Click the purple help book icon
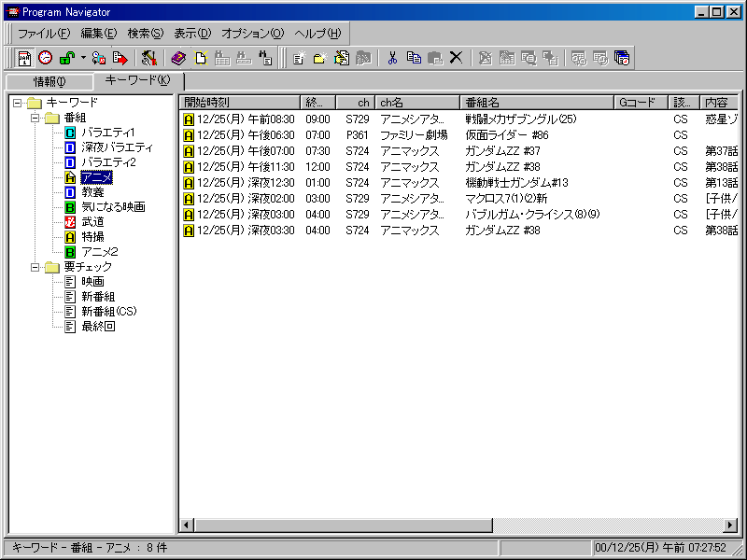Viewport: 747px width, 560px height. click(178, 58)
